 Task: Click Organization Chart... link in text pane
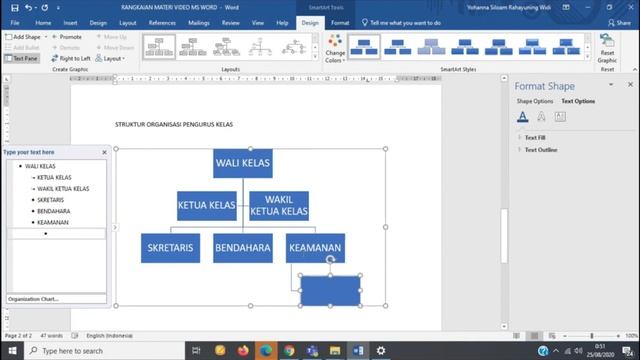33,299
